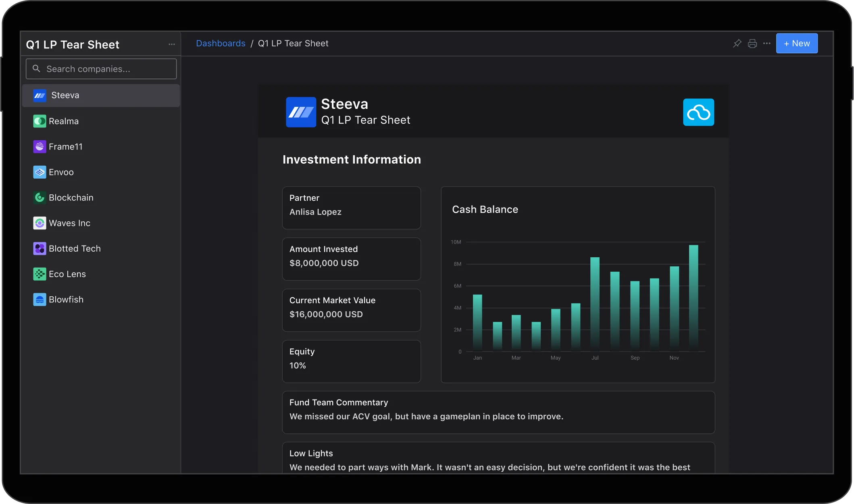The width and height of the screenshot is (854, 504).
Task: Click the Realma company icon
Action: [40, 121]
